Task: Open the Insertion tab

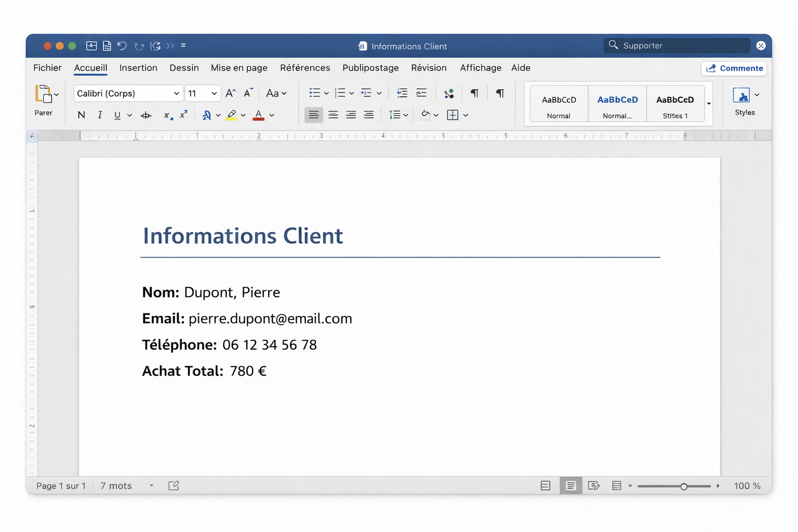Action: point(138,68)
